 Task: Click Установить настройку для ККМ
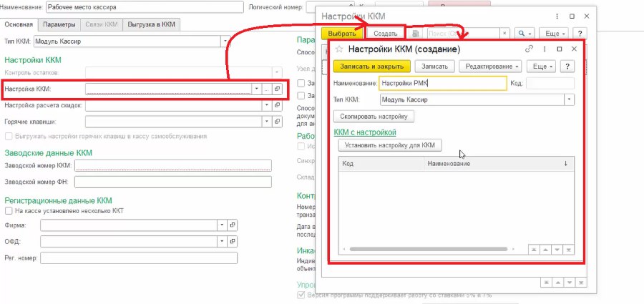(390, 145)
